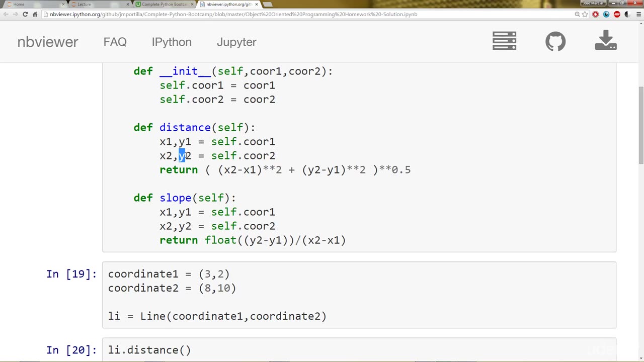Open the GitHub repository icon in nbviewer
The width and height of the screenshot is (644, 362).
click(555, 41)
